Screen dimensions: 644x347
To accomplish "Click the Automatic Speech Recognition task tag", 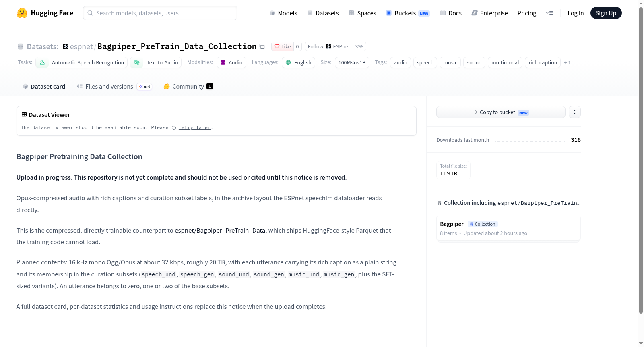I will pos(82,62).
